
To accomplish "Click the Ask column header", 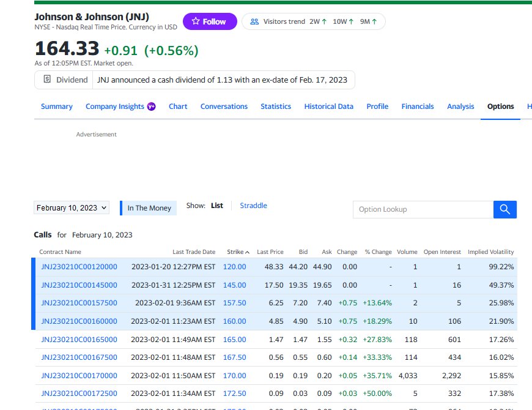I will (327, 252).
